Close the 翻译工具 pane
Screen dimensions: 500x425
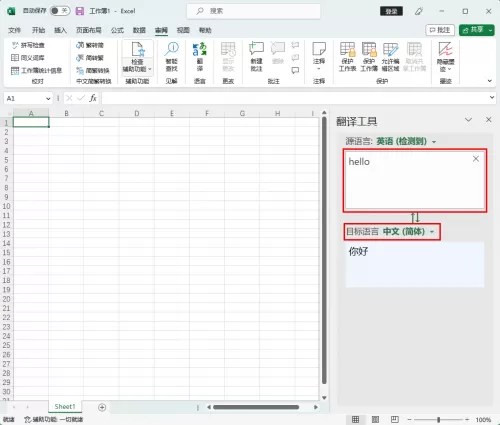(488, 120)
